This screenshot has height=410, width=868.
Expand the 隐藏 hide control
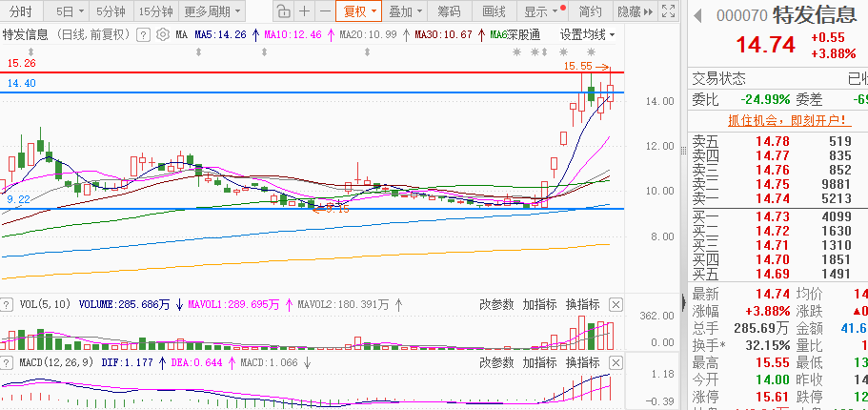[x=635, y=11]
